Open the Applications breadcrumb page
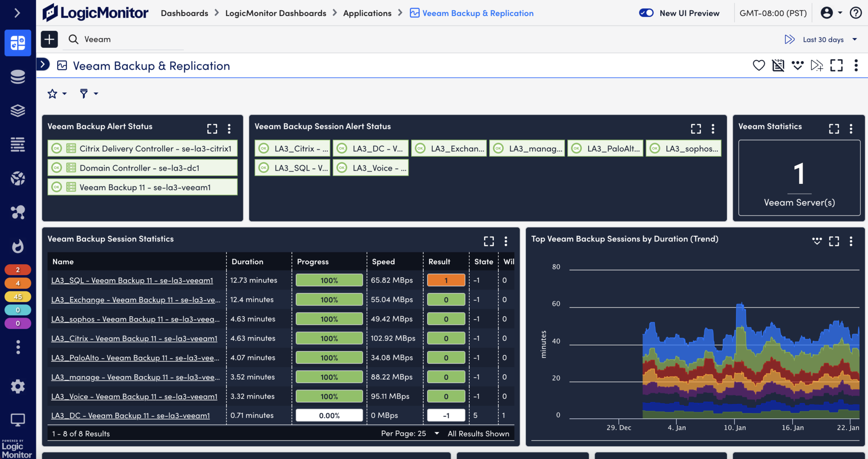This screenshot has width=868, height=459. pyautogui.click(x=367, y=13)
